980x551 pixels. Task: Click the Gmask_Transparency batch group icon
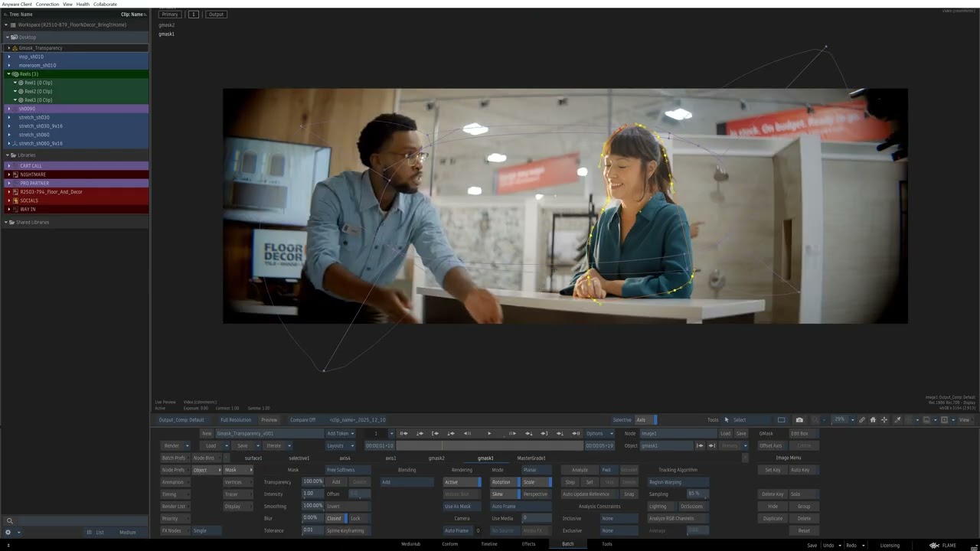(x=15, y=48)
